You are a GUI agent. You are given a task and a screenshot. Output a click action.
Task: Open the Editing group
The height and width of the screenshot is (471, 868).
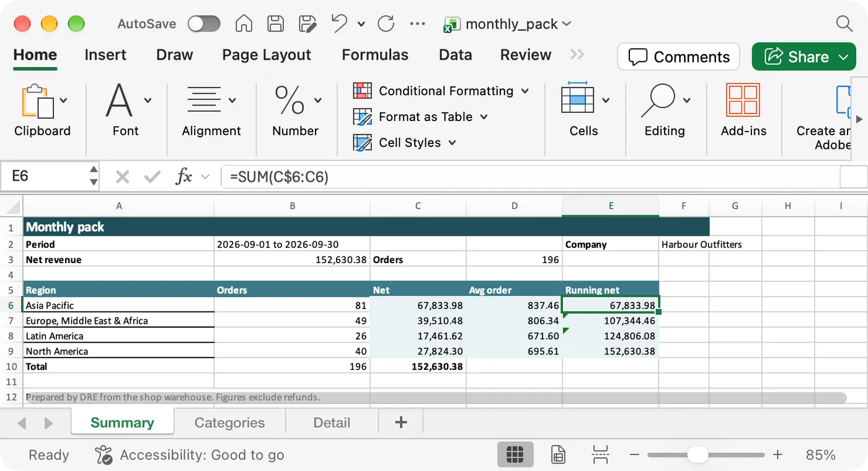pos(665,110)
